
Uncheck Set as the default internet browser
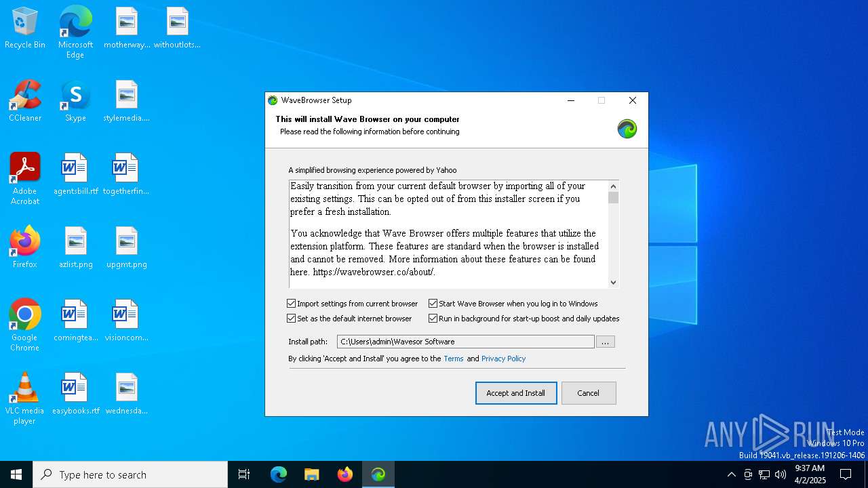pos(292,319)
